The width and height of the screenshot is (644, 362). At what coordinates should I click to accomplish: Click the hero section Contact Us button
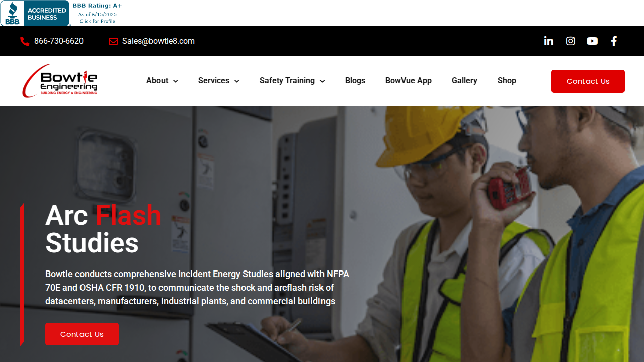pos(82,334)
